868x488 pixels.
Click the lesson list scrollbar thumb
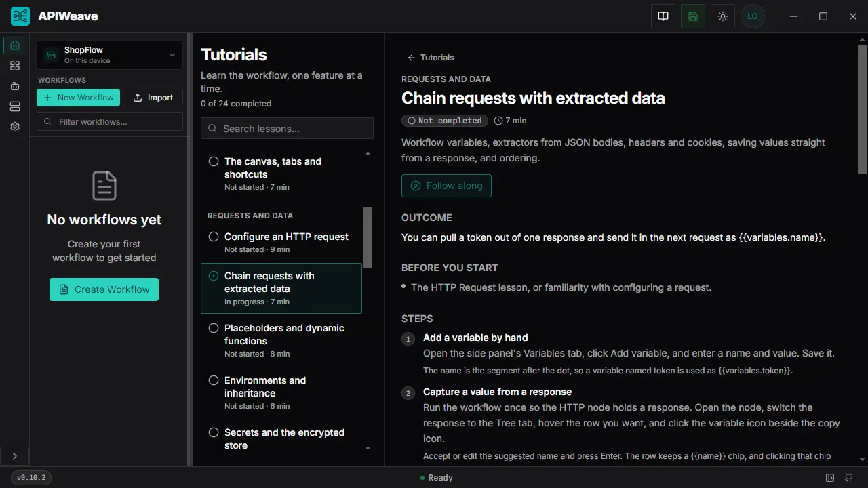click(368, 237)
